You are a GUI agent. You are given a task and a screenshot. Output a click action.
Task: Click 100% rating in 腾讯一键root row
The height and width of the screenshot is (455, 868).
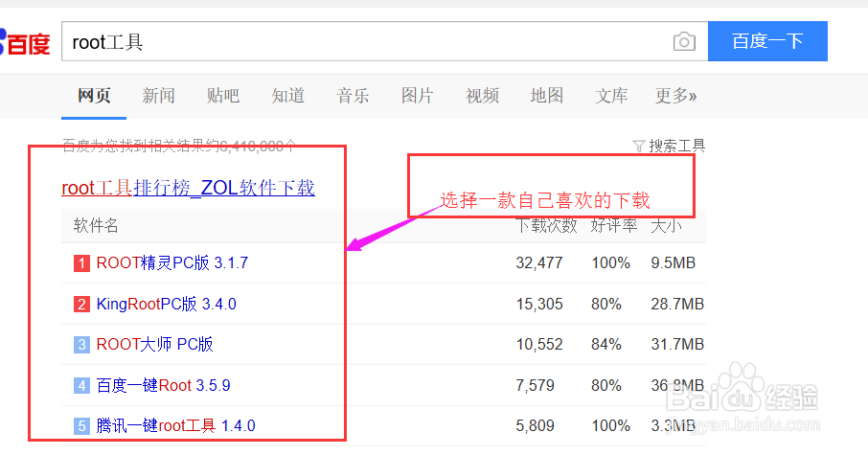(x=610, y=425)
